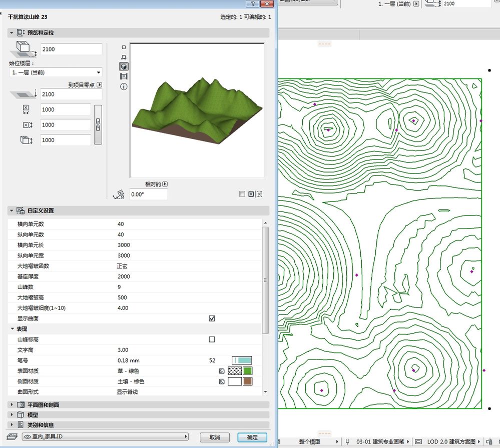Click the green 表面材质 color swatch
Image resolution: width=500 pixels, height=448 pixels.
pos(247,371)
